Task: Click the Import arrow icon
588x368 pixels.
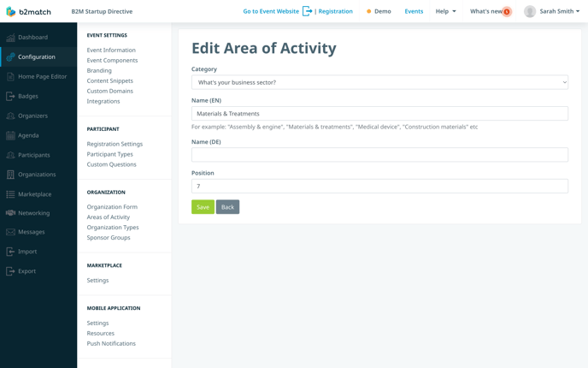Action: pyautogui.click(x=10, y=252)
